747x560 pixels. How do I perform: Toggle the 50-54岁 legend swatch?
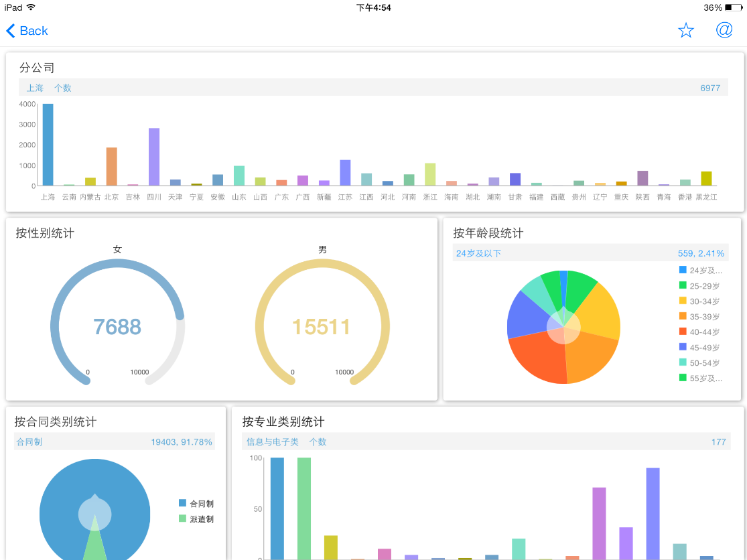683,362
